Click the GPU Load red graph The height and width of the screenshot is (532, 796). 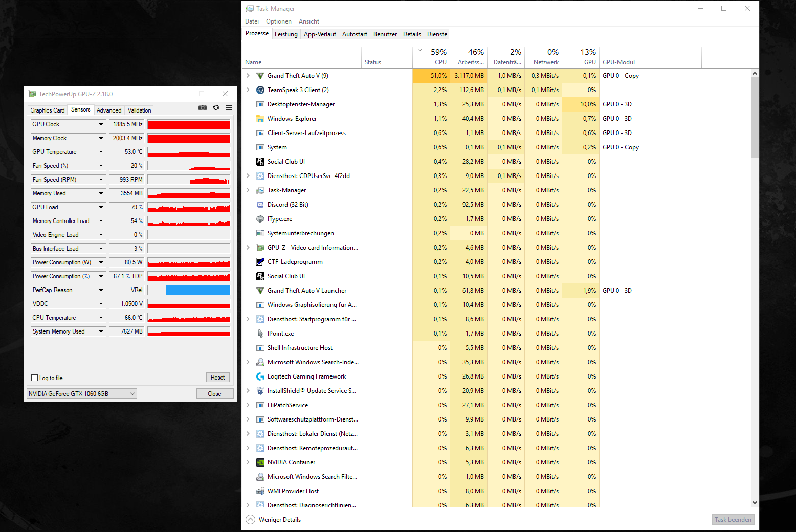coord(189,207)
